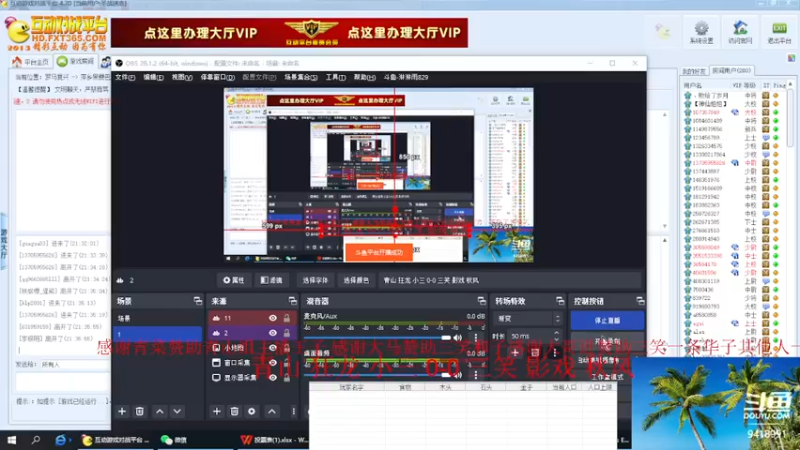Pop out the Sources (来源) dock panel

click(x=292, y=301)
